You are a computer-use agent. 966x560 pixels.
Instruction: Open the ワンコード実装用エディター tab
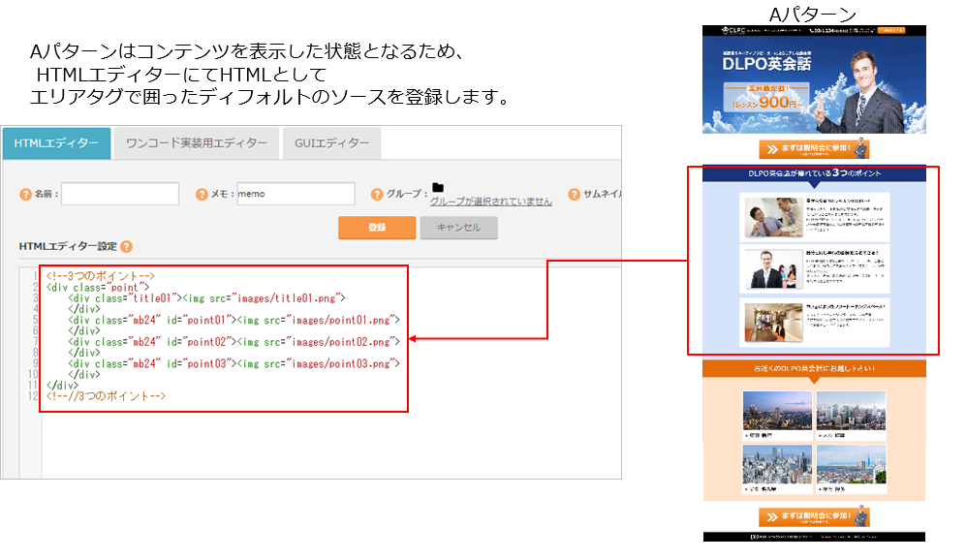[x=197, y=143]
